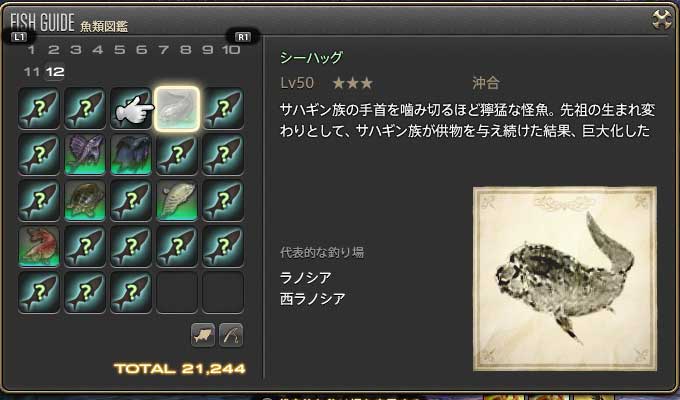This screenshot has height=400, width=680.
Task: Click the fish print illustration thumbnail
Action: coord(565,279)
